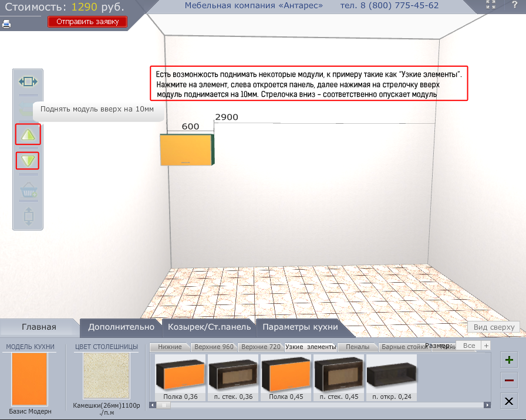The width and height of the screenshot is (526, 420).
Task: Open the 'Все' size dropdown
Action: 468,346
